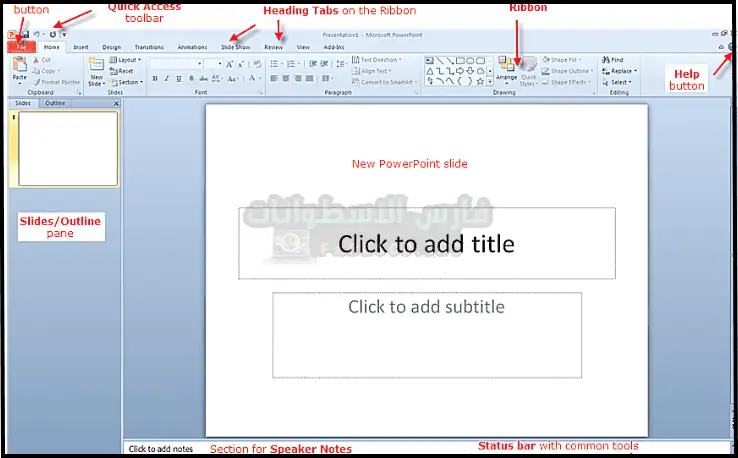Select the Format Painter tool

pos(59,82)
